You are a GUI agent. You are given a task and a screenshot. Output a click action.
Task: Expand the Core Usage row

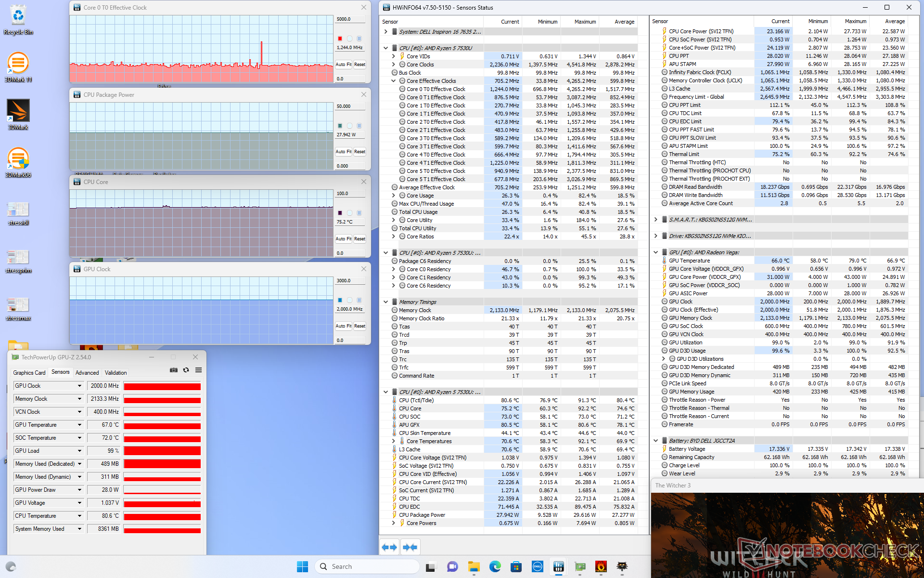point(394,196)
